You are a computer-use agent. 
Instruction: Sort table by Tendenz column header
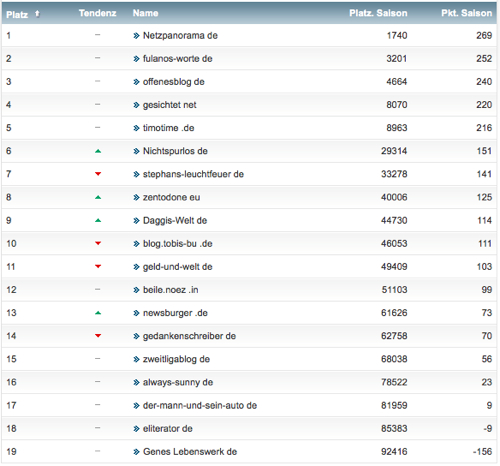98,13
